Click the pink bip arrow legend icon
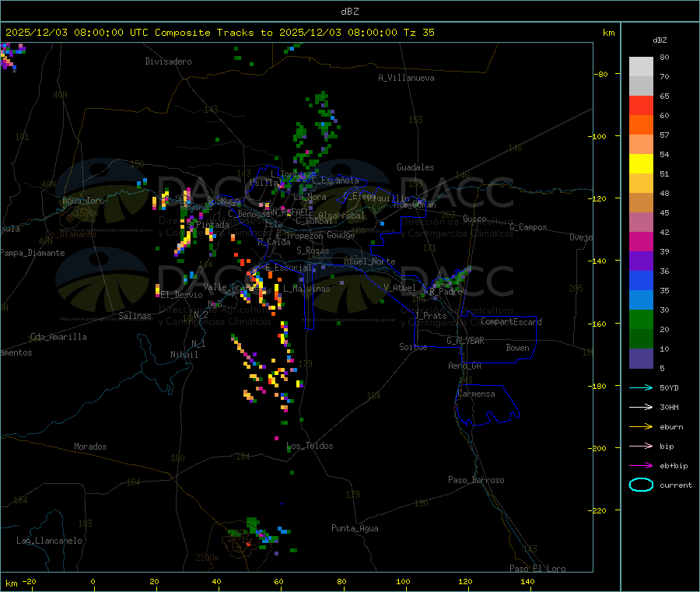 (x=641, y=446)
